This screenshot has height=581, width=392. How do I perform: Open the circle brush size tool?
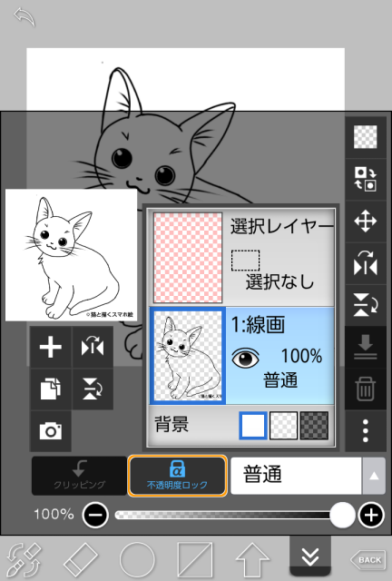[137, 559]
